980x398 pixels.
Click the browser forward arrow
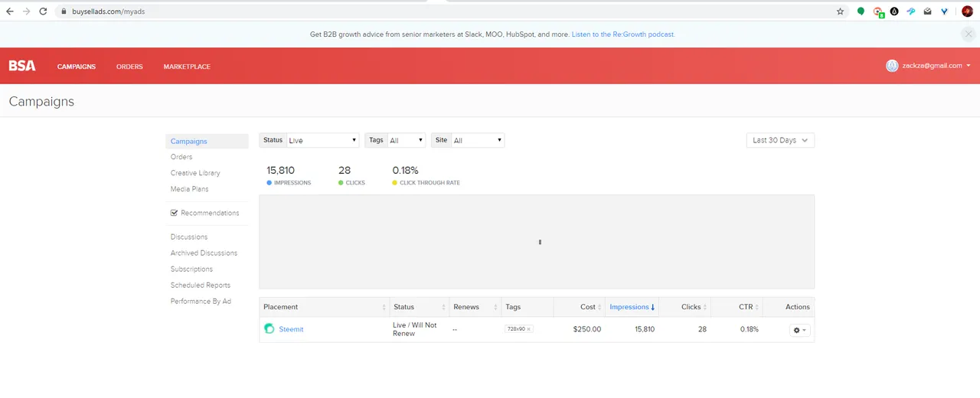point(27,11)
